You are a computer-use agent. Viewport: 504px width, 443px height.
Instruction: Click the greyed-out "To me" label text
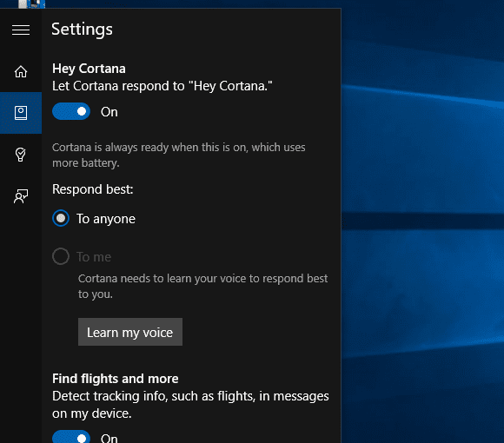pos(94,257)
